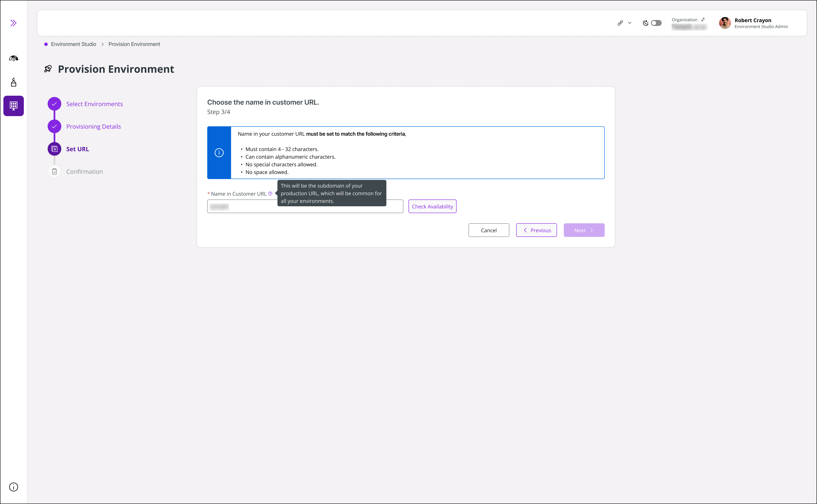Click the moon dark mode icon

pyautogui.click(x=646, y=23)
